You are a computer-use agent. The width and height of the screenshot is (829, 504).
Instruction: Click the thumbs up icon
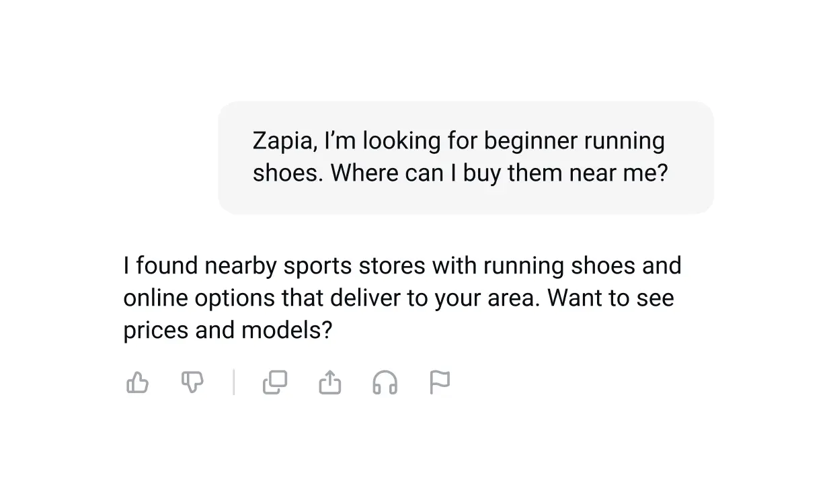pyautogui.click(x=138, y=382)
